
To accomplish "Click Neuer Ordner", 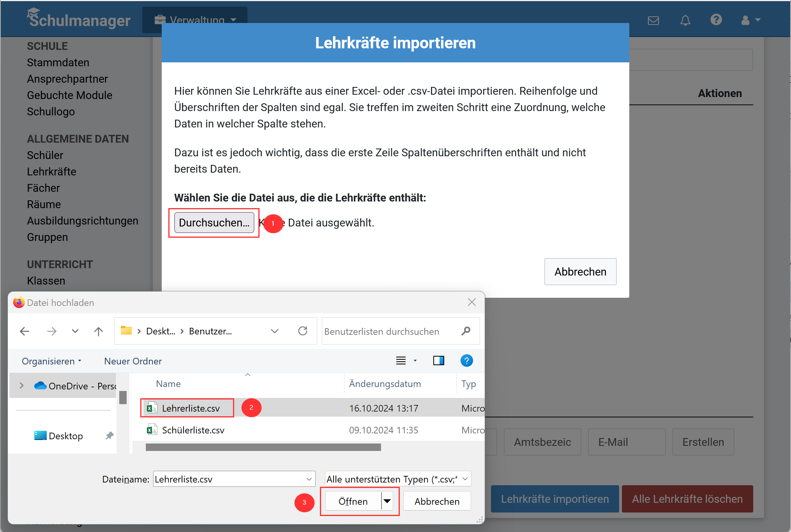I will pyautogui.click(x=133, y=361).
